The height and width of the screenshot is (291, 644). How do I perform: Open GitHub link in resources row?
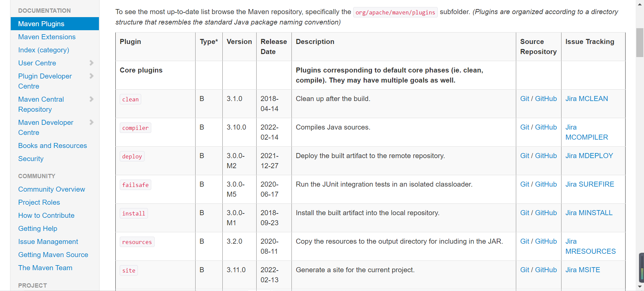pyautogui.click(x=546, y=241)
